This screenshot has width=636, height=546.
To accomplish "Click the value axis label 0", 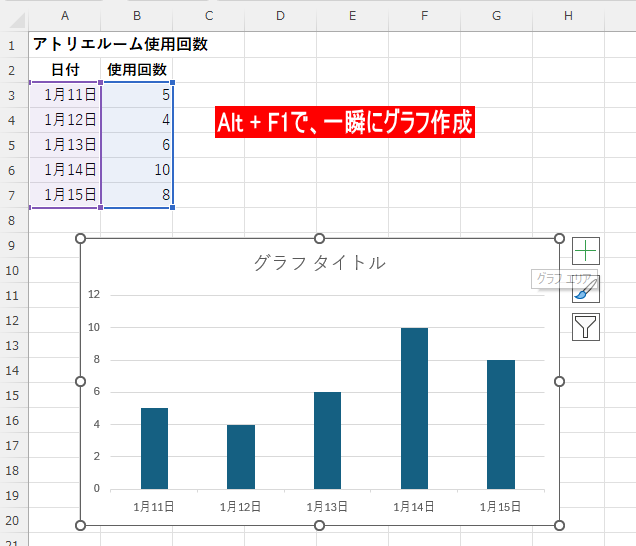I will [x=97, y=488].
